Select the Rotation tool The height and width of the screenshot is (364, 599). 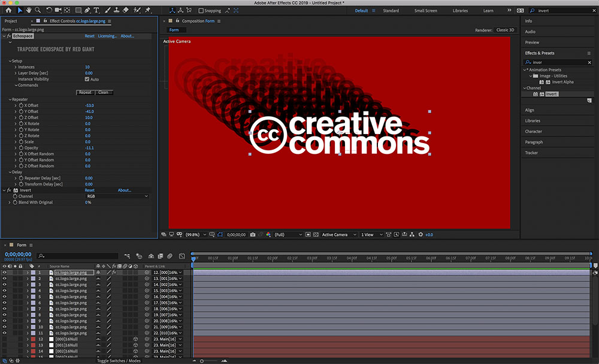(49, 10)
